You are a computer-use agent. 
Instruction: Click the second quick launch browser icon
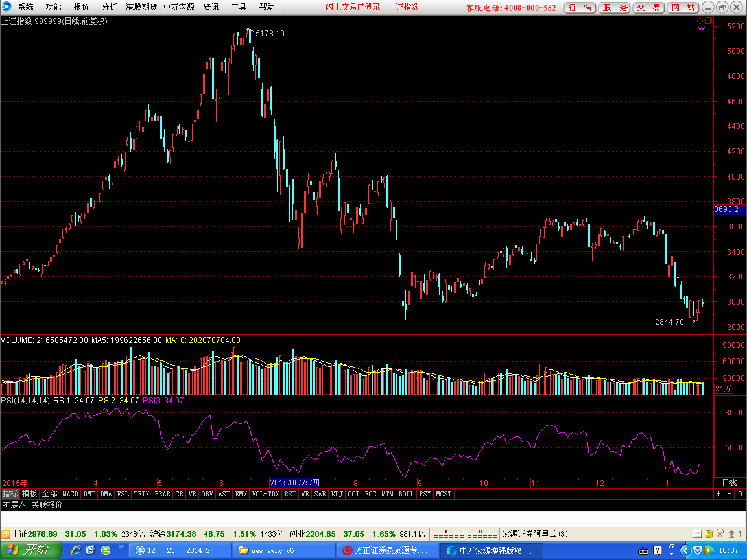click(x=91, y=550)
